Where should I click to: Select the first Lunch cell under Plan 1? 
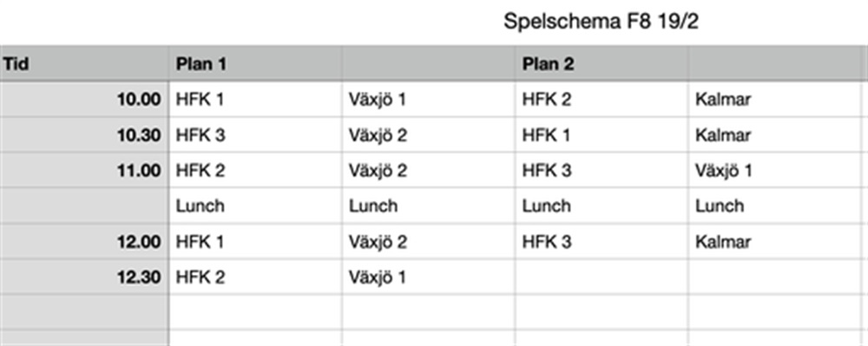coord(256,206)
